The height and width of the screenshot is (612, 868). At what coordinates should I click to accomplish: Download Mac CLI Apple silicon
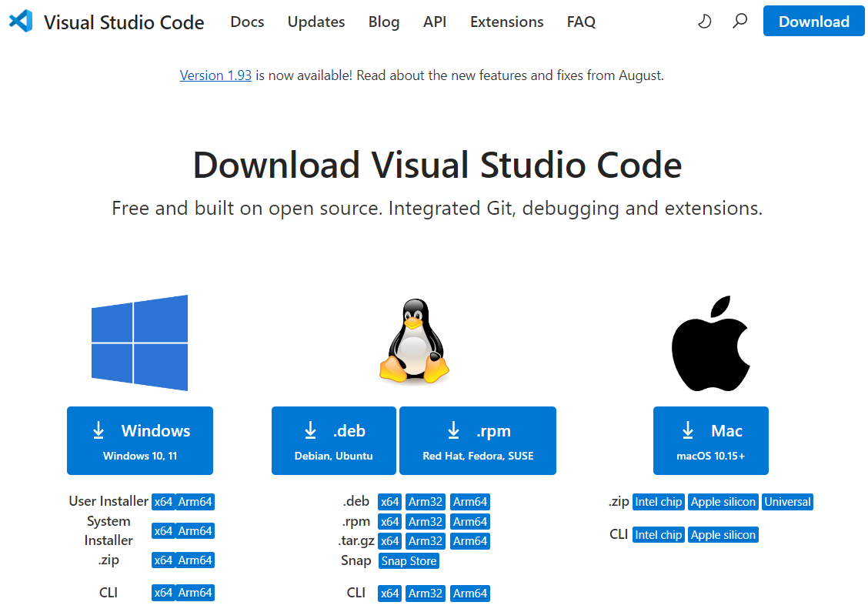click(x=723, y=535)
